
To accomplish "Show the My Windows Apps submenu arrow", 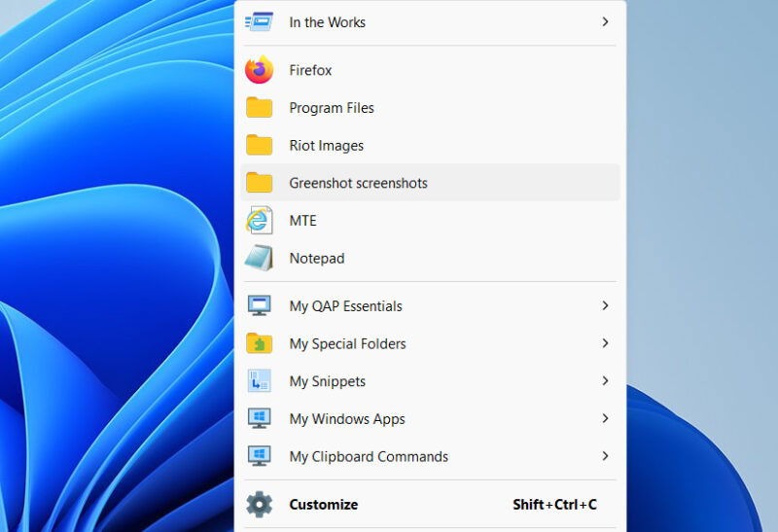I will coord(605,418).
